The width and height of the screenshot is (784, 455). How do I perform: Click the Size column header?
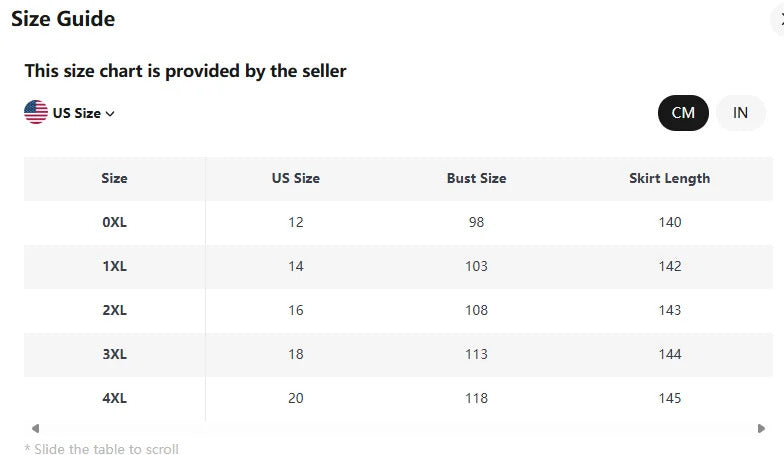point(114,178)
